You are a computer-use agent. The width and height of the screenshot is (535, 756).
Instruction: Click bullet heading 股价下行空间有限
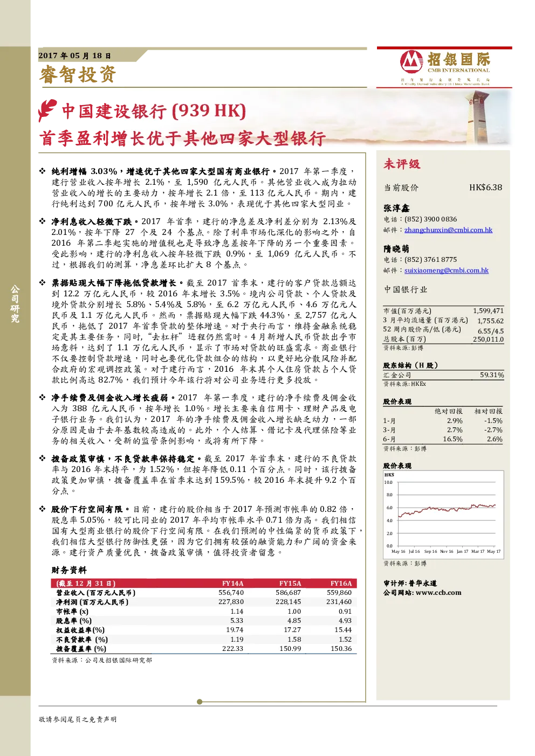[87, 509]
